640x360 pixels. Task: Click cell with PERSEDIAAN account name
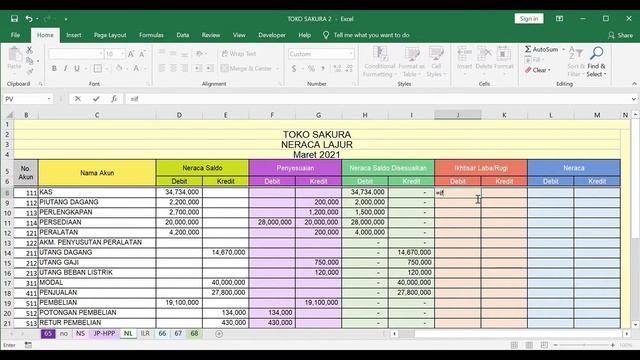[x=97, y=222]
